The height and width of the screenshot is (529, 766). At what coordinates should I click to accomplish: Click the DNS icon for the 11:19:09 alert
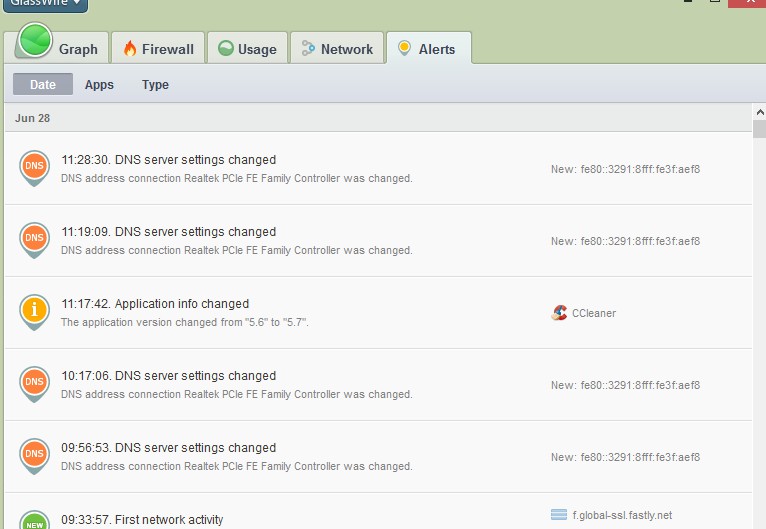click(x=34, y=239)
